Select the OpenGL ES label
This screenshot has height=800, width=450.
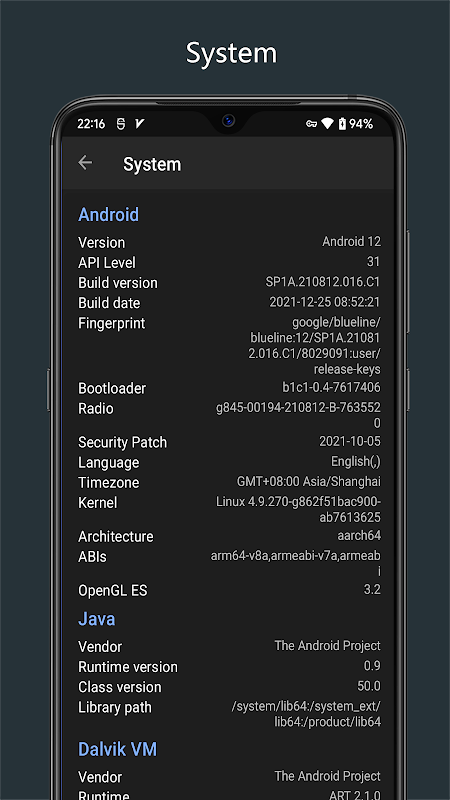click(x=113, y=591)
